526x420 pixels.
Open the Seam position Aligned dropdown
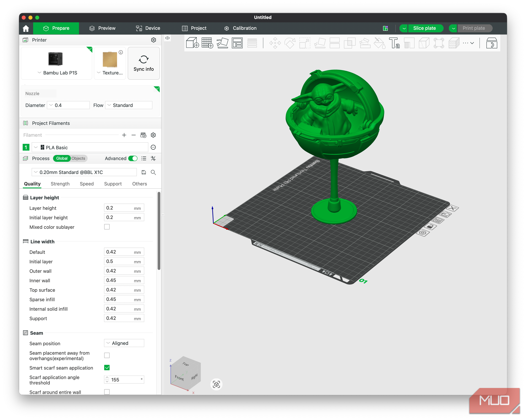coord(124,343)
